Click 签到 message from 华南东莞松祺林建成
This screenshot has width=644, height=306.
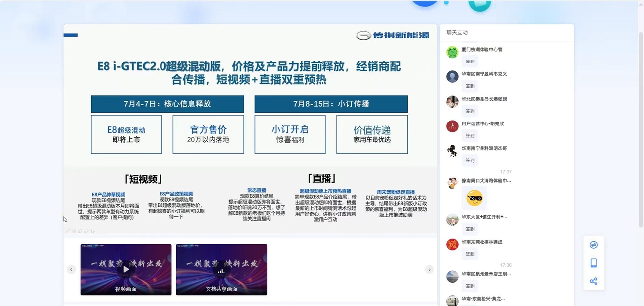click(x=470, y=254)
